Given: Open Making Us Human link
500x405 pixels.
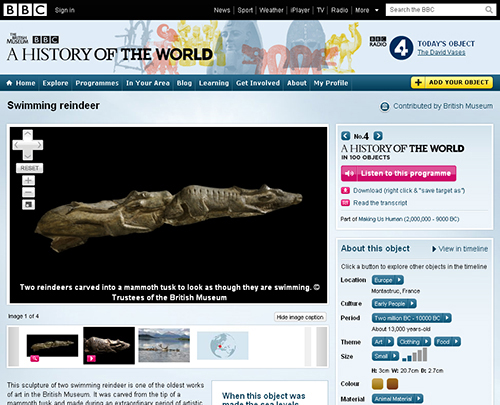Looking at the screenshot, I should (x=408, y=219).
